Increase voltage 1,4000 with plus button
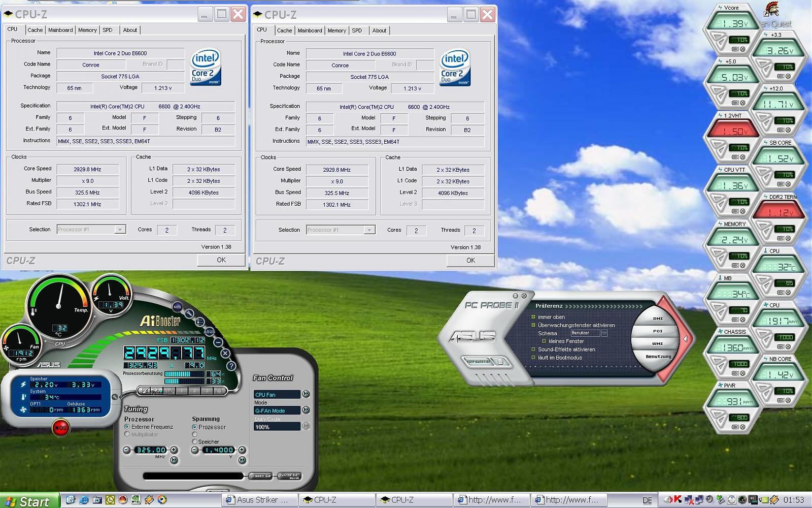The image size is (812, 508). tap(242, 450)
